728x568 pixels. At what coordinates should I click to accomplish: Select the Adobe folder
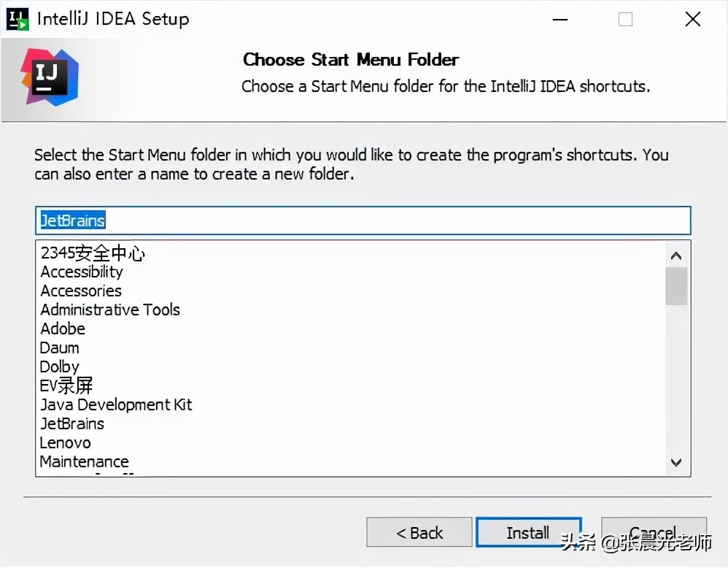[63, 329]
